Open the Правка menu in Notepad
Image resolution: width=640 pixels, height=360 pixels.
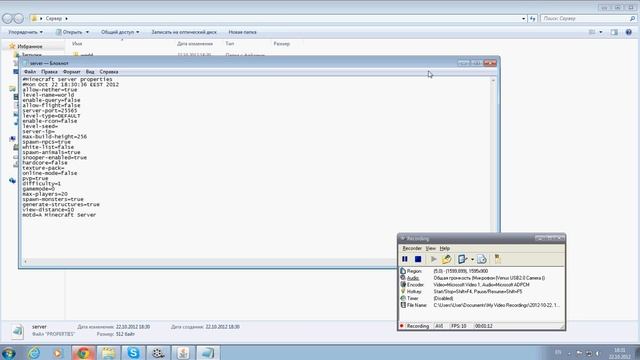pyautogui.click(x=49, y=72)
